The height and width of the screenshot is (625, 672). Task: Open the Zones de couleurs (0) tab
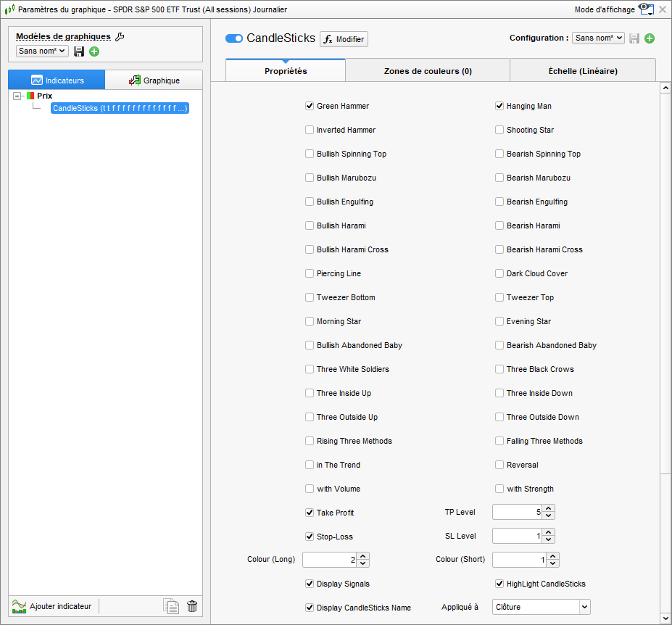(x=428, y=71)
